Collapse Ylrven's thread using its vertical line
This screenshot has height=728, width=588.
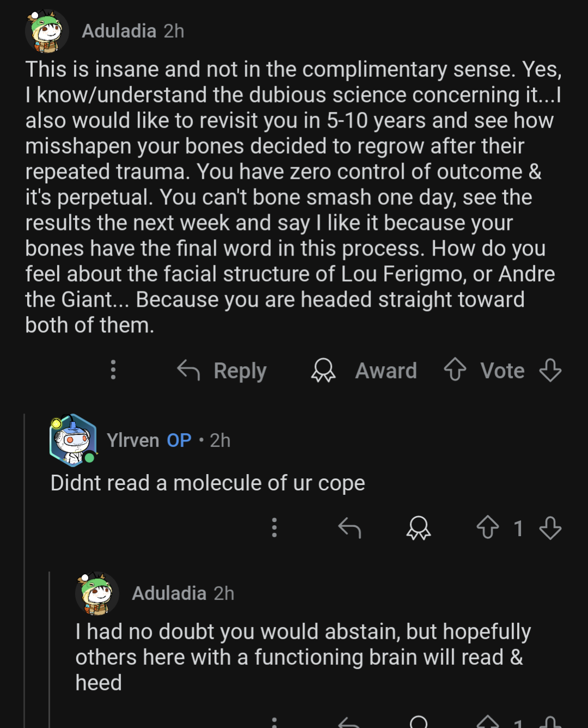pos(25,572)
